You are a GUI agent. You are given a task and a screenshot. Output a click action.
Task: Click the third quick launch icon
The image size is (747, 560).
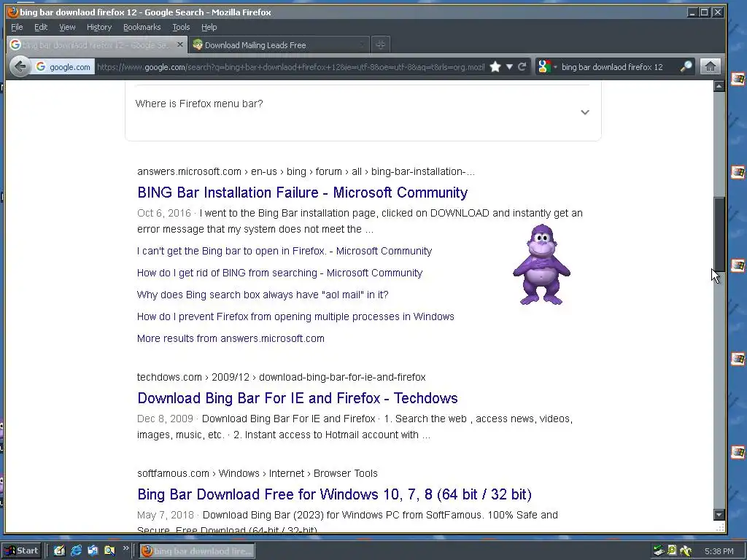click(x=93, y=551)
